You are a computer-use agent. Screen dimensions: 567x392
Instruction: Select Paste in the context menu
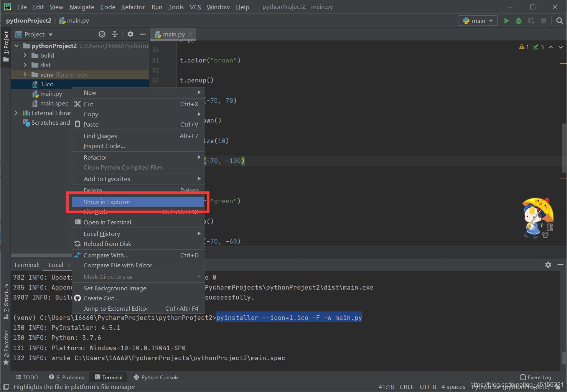pos(138,124)
